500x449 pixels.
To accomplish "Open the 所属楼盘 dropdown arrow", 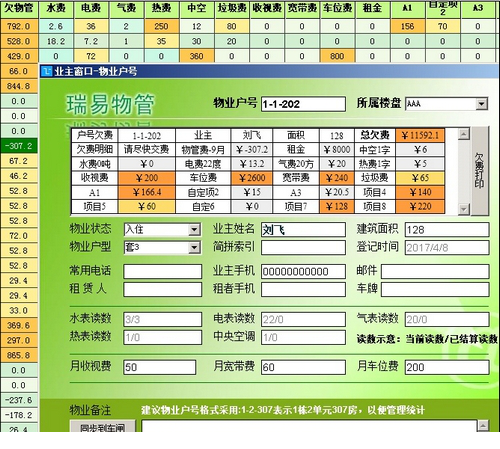I will [x=481, y=104].
